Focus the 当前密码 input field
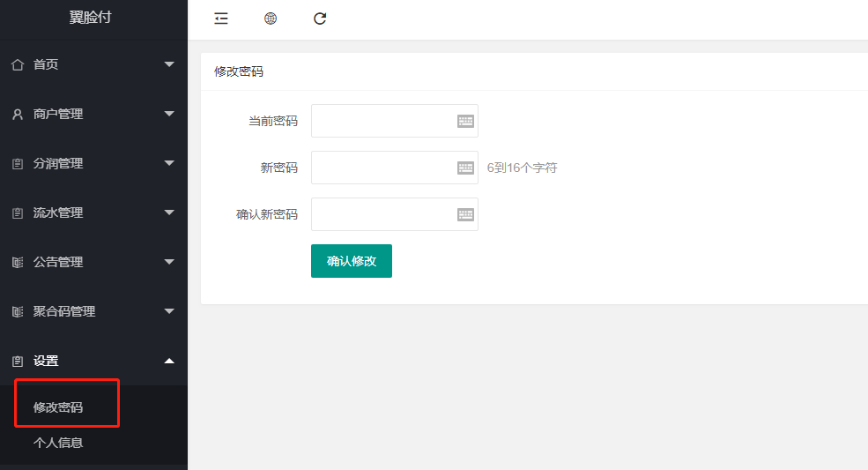The width and height of the screenshot is (868, 470). 395,121
